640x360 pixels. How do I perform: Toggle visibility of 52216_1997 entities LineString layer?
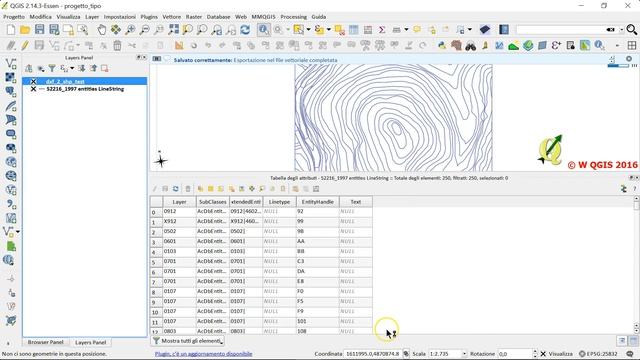(x=33, y=89)
